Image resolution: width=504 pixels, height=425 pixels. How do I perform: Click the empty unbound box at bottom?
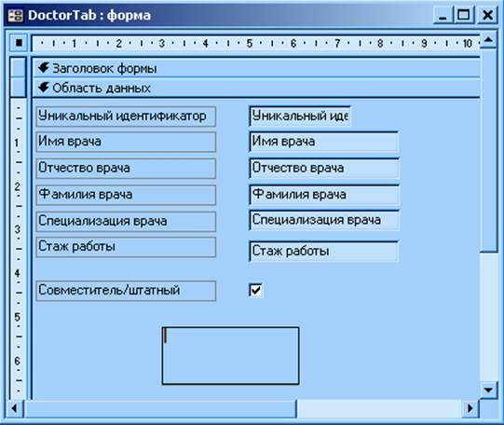230,355
